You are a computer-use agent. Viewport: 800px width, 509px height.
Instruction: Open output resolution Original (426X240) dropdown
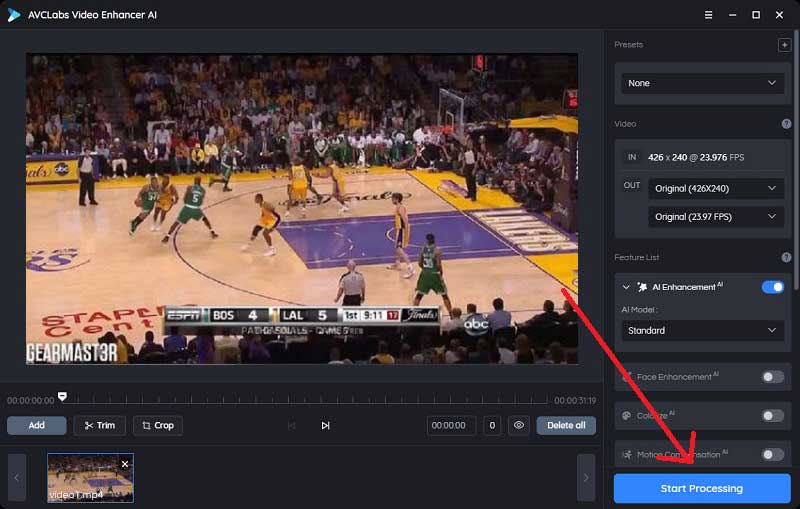point(716,189)
